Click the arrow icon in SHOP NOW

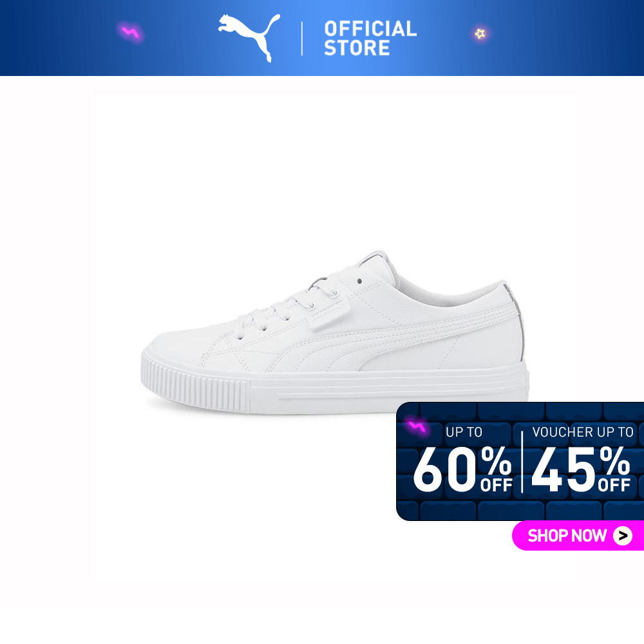click(623, 536)
